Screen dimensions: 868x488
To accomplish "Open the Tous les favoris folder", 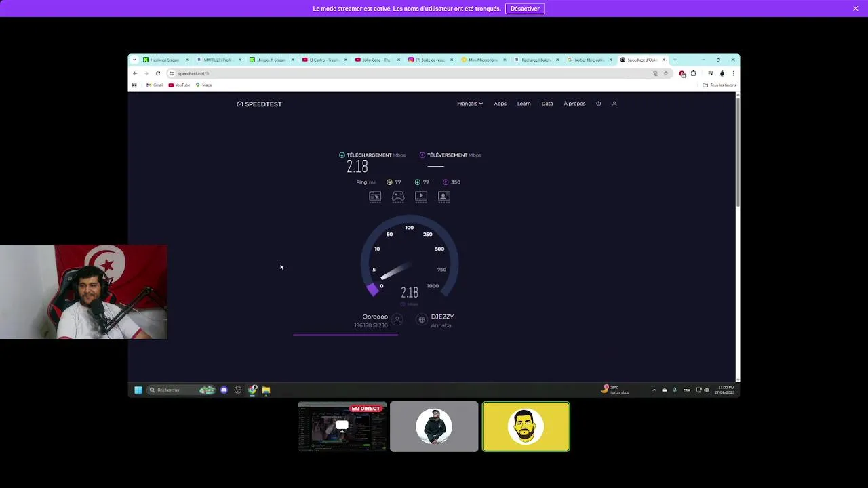I will [719, 85].
